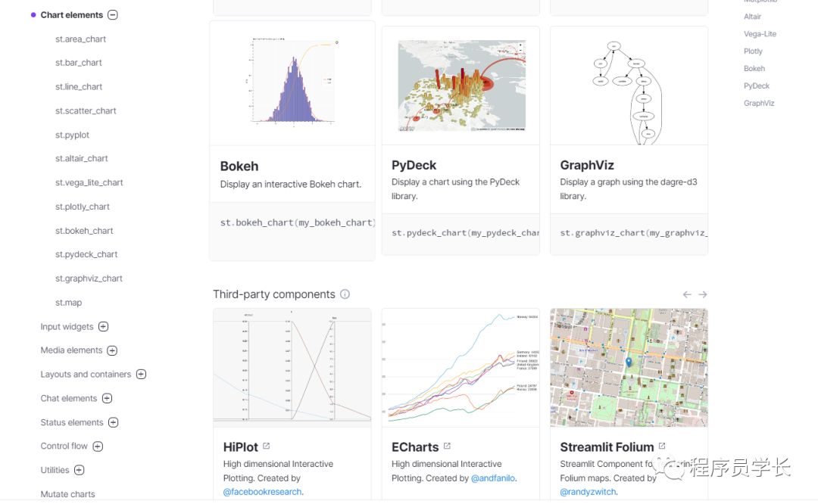The image size is (818, 504).
Task: Expand the Control flow section
Action: [x=98, y=446]
